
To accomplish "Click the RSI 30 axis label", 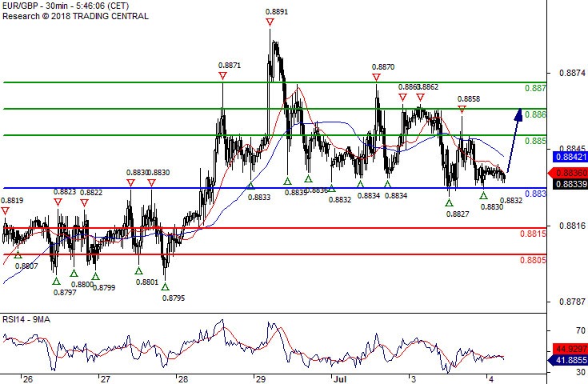I will coord(581,372).
